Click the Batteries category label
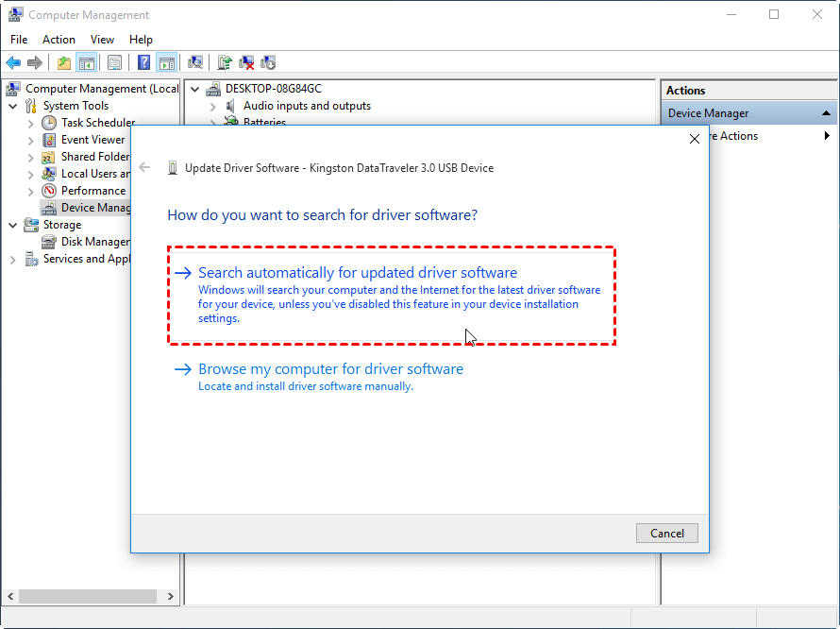840x629 pixels. (264, 122)
